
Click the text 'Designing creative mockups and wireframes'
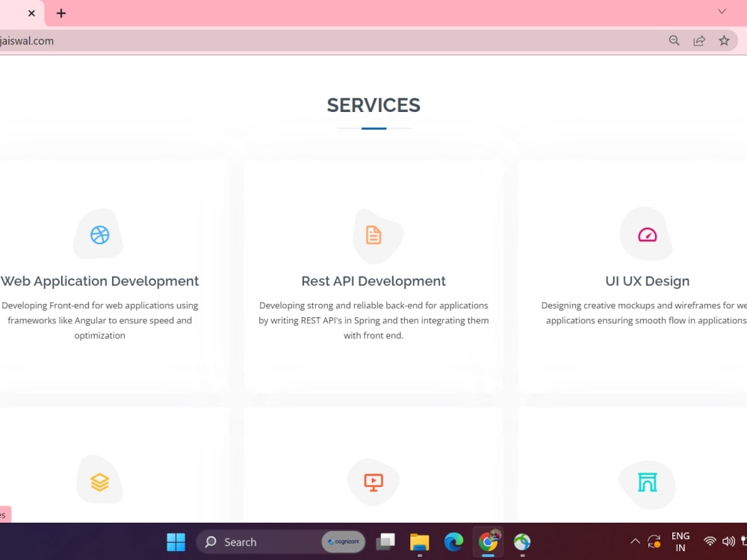click(630, 305)
